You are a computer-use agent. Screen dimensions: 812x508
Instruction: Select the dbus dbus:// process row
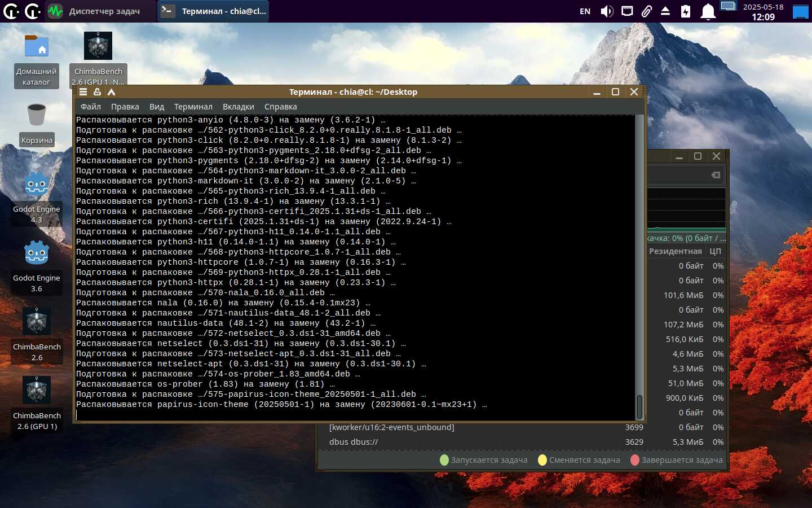coord(522,442)
